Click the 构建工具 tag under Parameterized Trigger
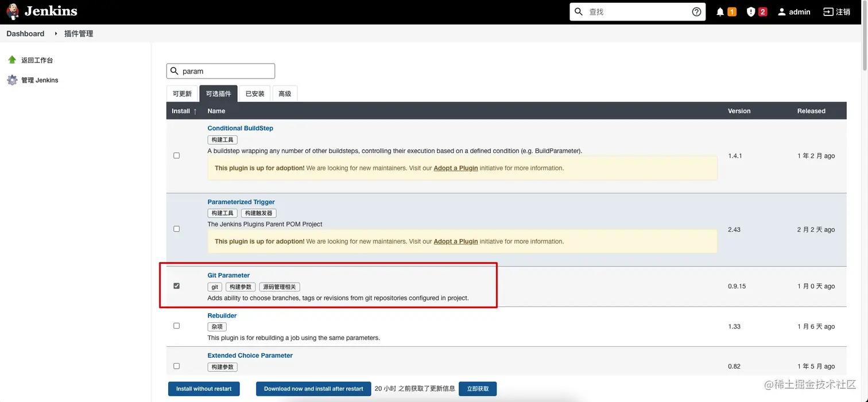The height and width of the screenshot is (402, 868). click(x=223, y=213)
